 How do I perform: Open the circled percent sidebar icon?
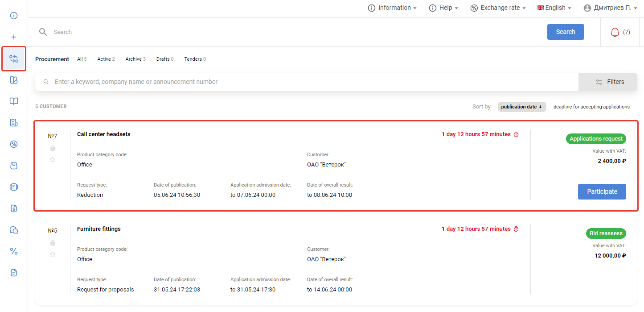tap(14, 144)
